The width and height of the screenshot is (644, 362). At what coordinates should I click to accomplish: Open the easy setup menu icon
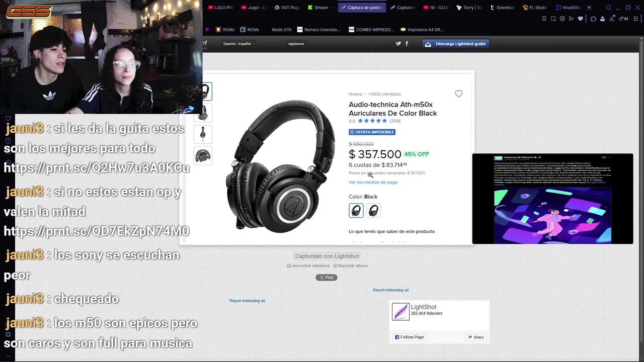coord(635,19)
